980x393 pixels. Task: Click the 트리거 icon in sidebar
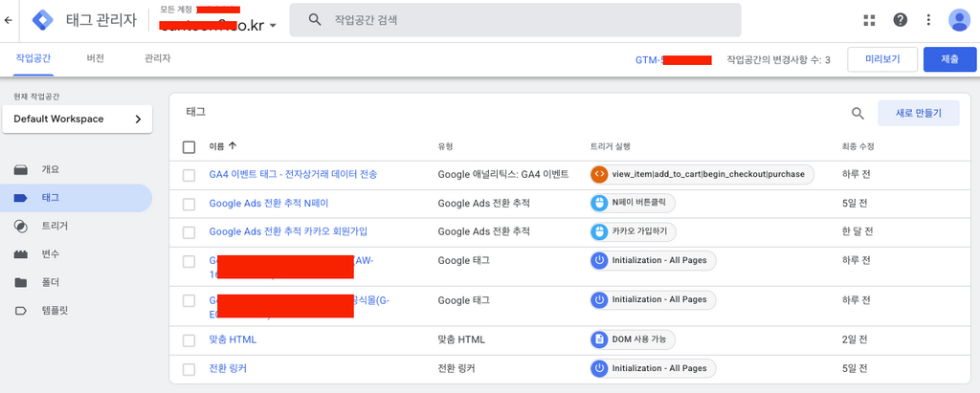click(21, 227)
